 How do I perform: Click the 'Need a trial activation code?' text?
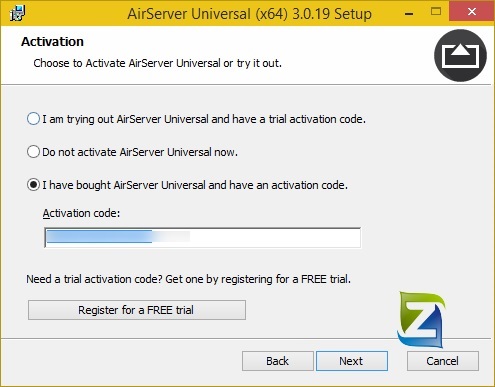[x=94, y=279]
